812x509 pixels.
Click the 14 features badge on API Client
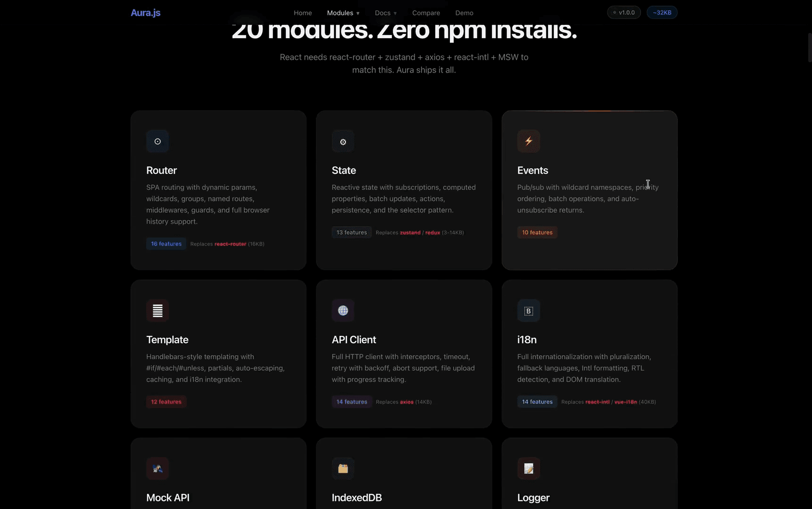click(x=351, y=402)
